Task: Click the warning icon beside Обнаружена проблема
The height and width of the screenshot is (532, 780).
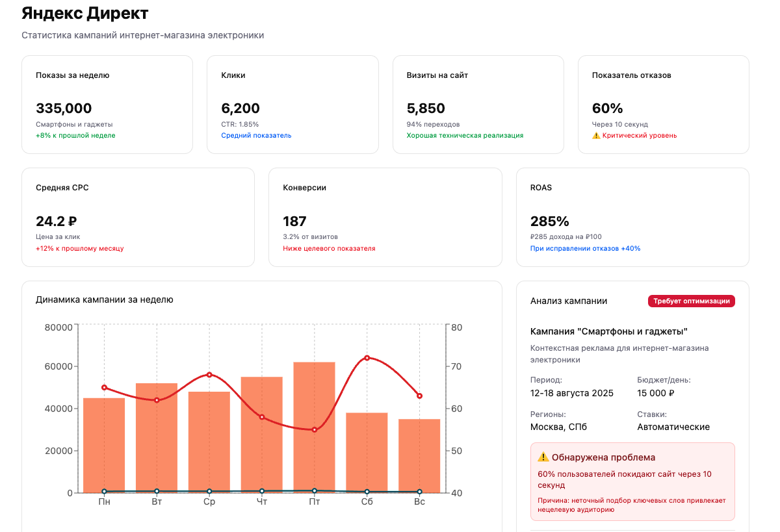Action: tap(543, 457)
